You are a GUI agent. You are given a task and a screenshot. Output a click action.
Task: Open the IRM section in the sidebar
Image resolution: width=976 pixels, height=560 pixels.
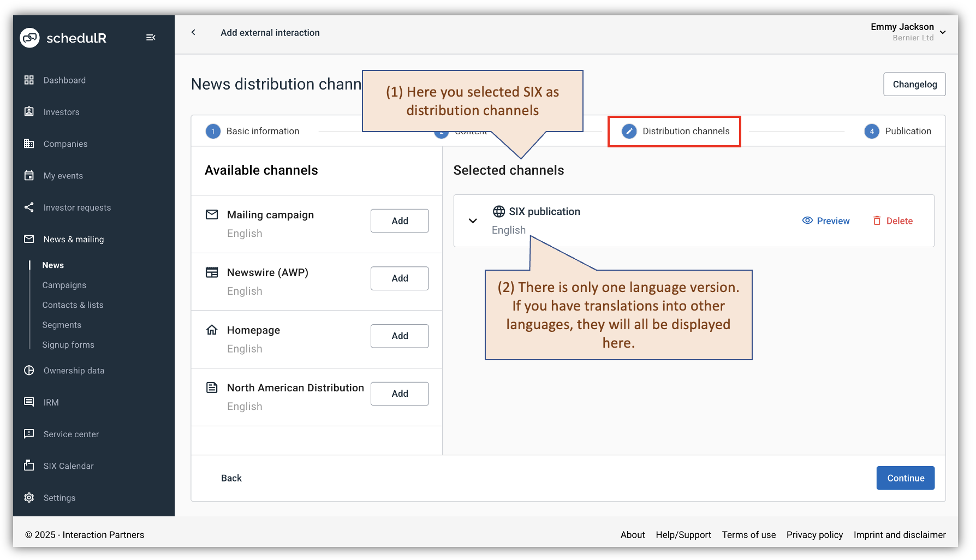(x=51, y=402)
